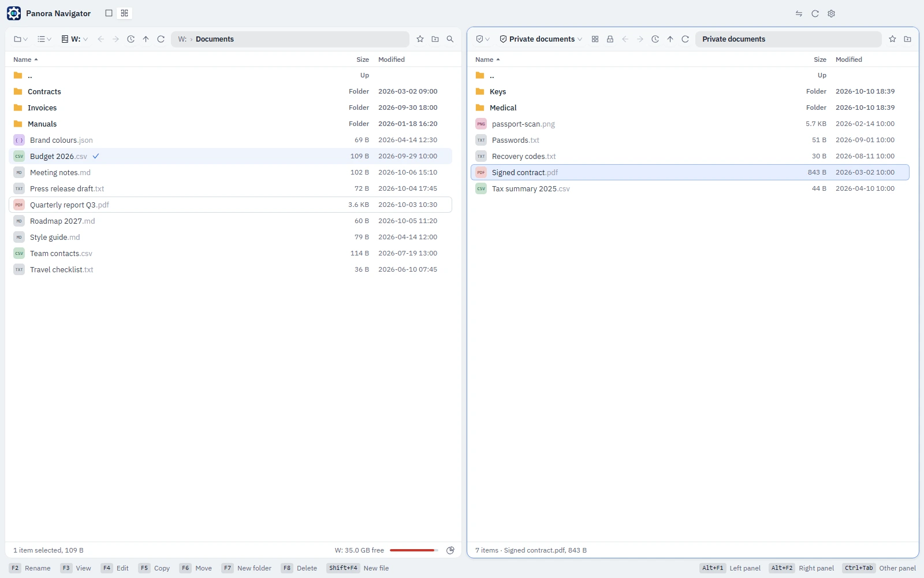Switch right panel to grid view
The image size is (924, 578).
[595, 39]
